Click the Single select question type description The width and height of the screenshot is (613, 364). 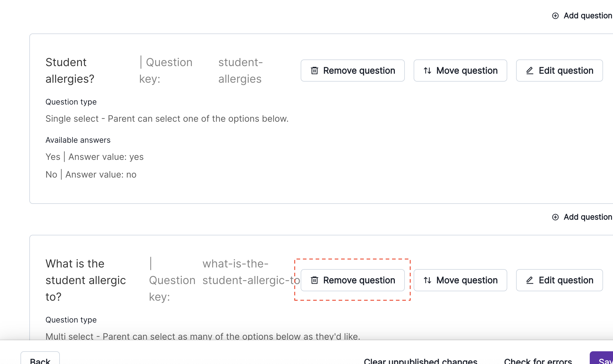pyautogui.click(x=167, y=119)
